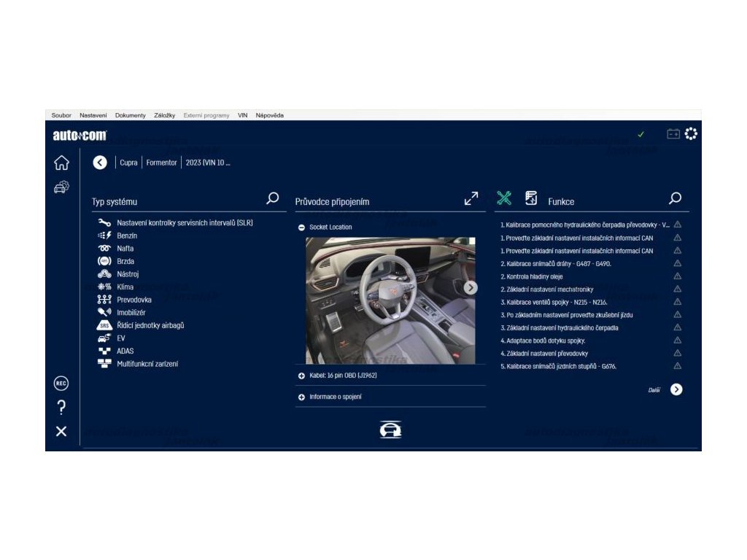The height and width of the screenshot is (560, 747).
Task: Select the crossed tools functions icon
Action: [x=504, y=198]
